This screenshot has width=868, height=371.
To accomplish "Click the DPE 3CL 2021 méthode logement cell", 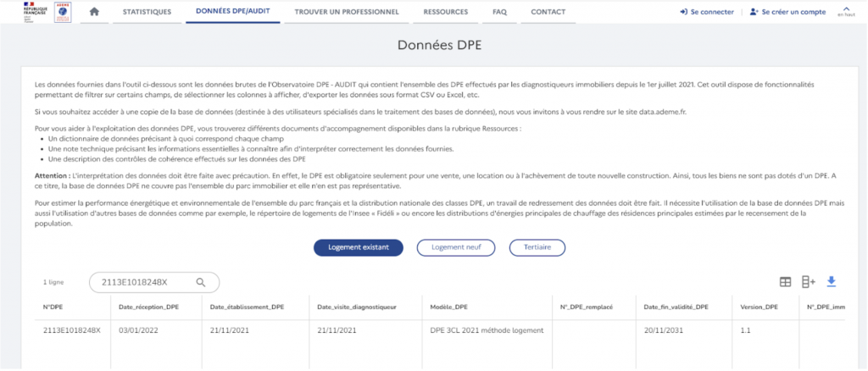I will tap(487, 330).
